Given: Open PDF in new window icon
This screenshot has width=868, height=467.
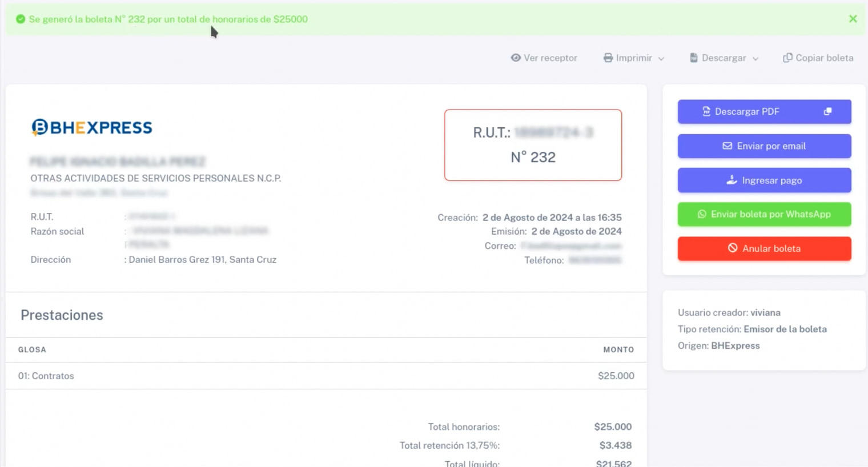Looking at the screenshot, I should click(827, 111).
